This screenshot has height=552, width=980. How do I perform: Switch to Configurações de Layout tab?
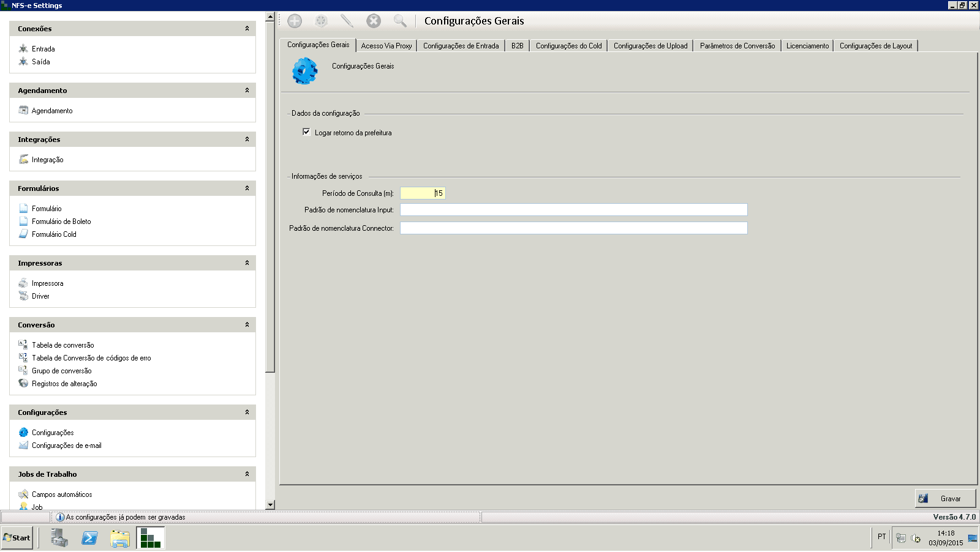(x=876, y=46)
